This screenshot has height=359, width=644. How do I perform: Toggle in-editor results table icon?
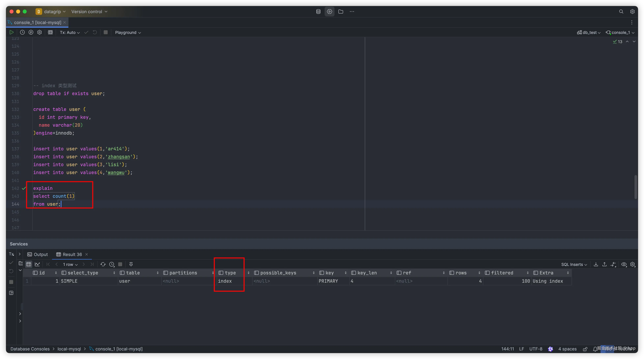click(x=50, y=32)
